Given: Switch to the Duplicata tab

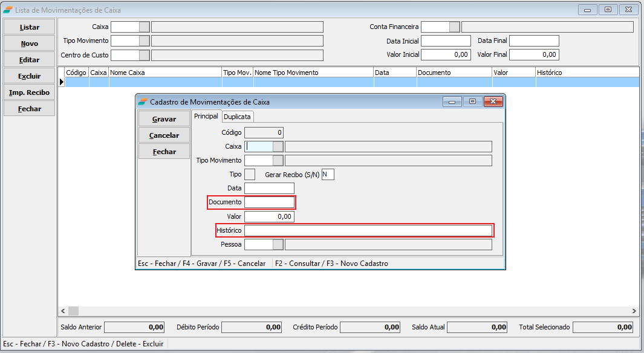Looking at the screenshot, I should 238,117.
